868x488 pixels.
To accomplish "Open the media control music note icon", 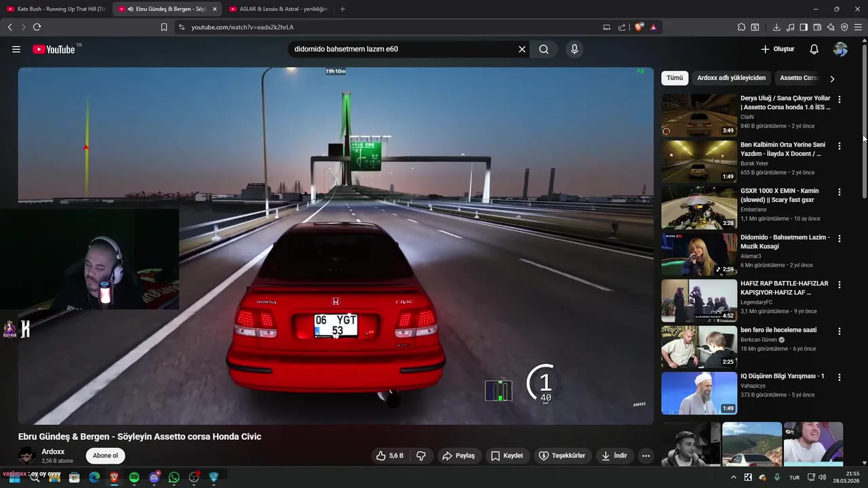I will click(x=790, y=27).
